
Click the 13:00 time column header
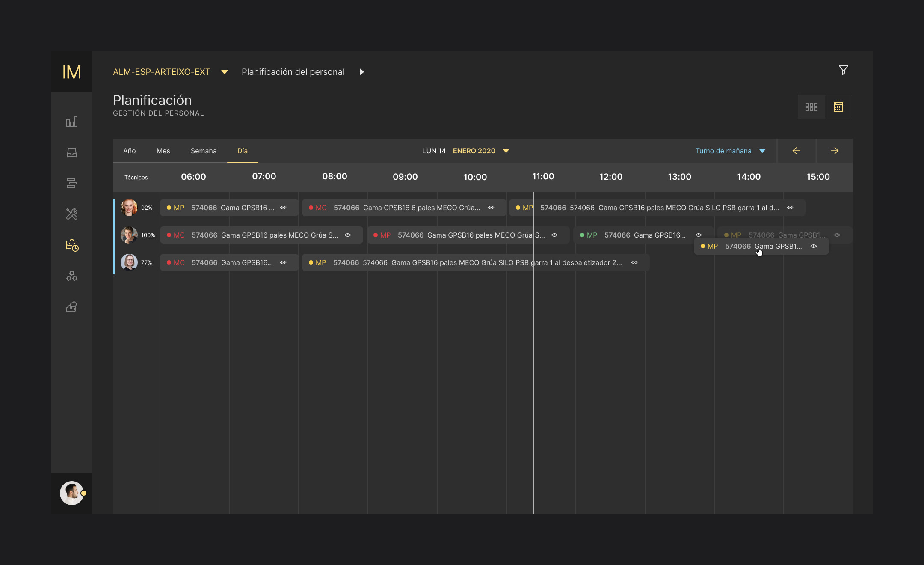coord(679,177)
